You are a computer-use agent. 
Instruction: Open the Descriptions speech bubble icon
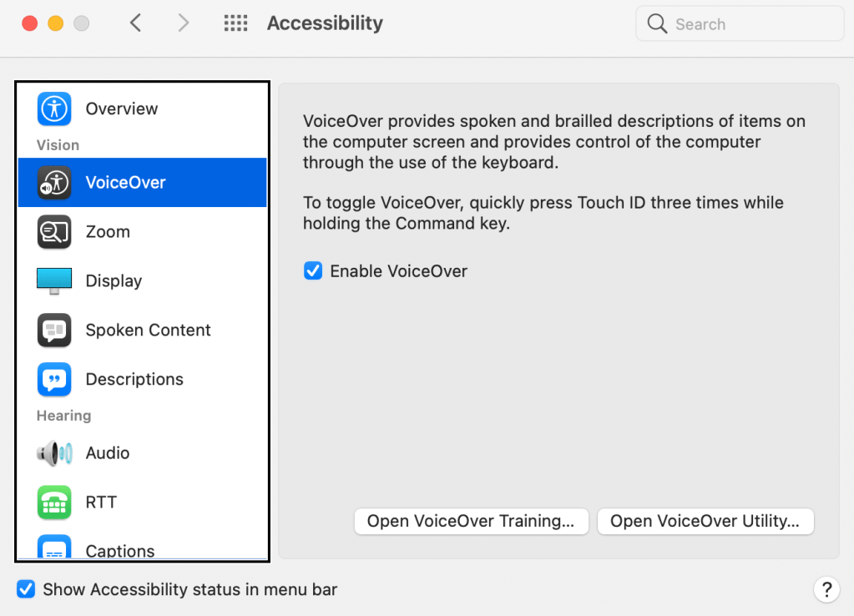[54, 380]
